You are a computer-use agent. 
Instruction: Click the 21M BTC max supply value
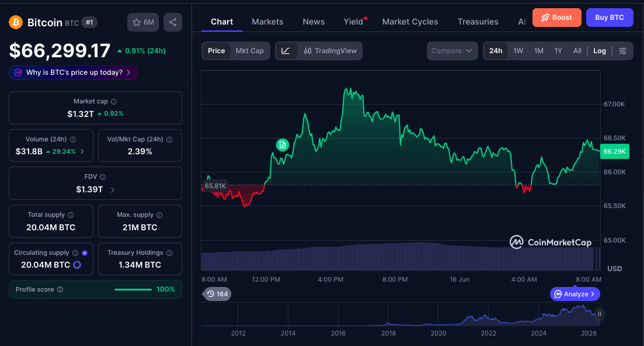(x=140, y=227)
